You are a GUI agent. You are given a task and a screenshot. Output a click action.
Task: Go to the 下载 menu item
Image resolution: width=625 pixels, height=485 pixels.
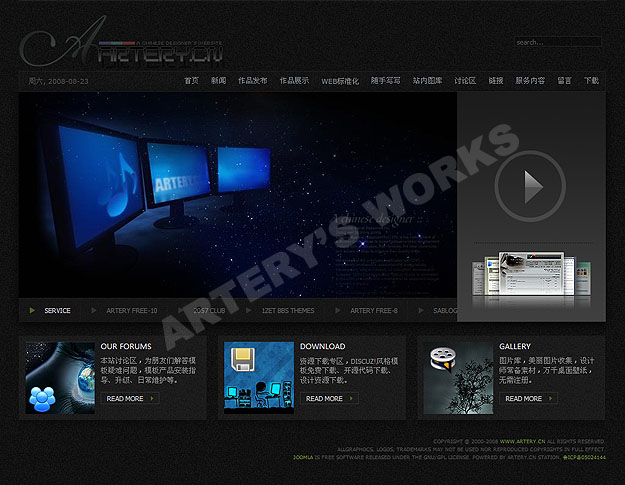coord(591,80)
